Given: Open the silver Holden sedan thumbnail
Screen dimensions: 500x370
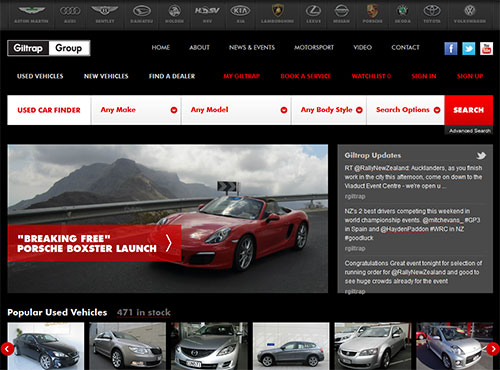Looking at the screenshot, I should 373,346.
